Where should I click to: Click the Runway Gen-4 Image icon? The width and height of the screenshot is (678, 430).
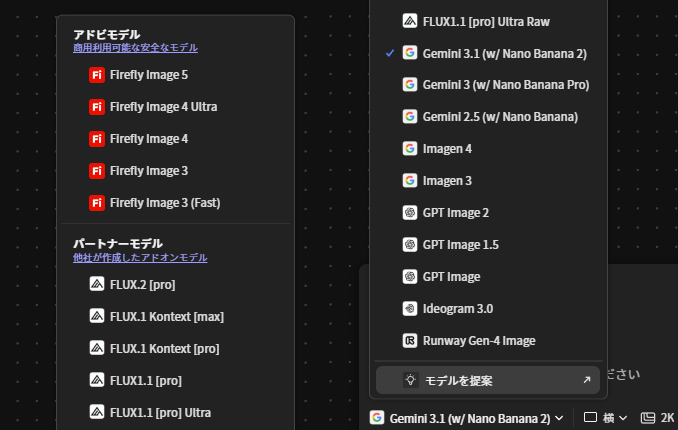point(410,340)
